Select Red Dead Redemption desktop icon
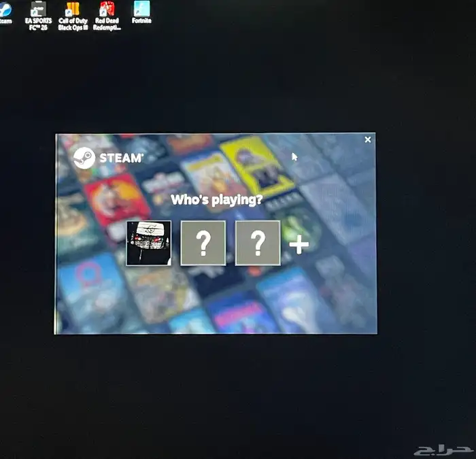This screenshot has height=459, width=476. point(107,8)
